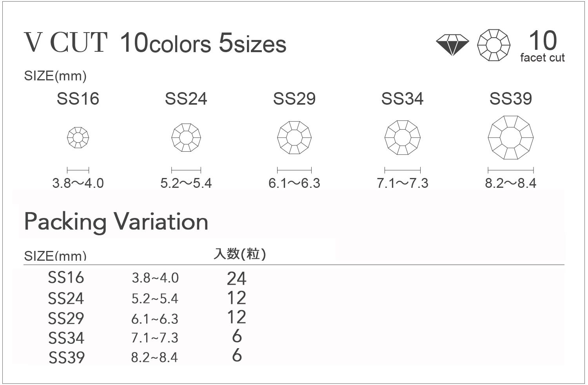Click the black diamond side-view icon
588x385 pixels.
(452, 44)
